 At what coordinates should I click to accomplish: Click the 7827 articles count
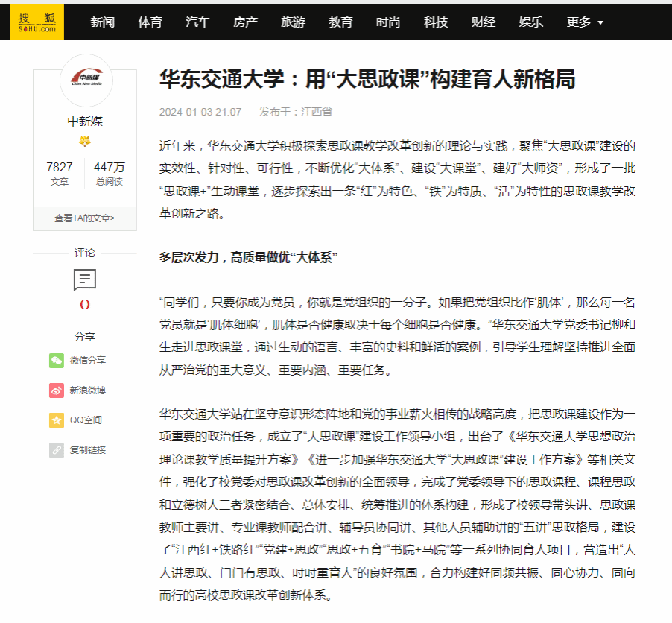tap(60, 167)
